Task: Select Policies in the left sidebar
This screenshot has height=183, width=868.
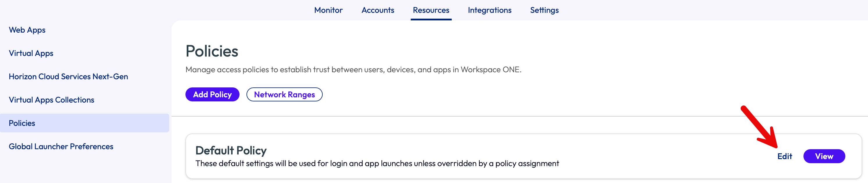Action: (x=22, y=123)
